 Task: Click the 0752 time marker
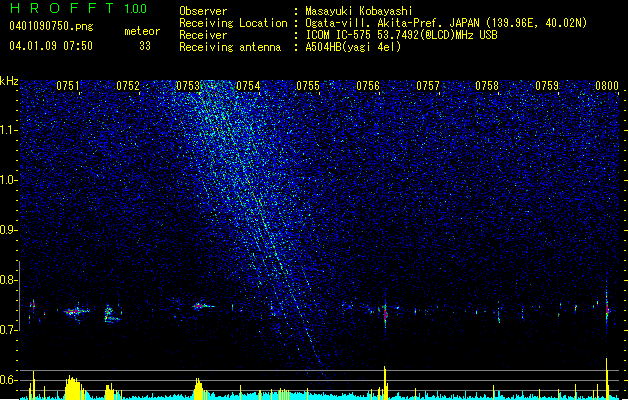pyautogui.click(x=128, y=86)
